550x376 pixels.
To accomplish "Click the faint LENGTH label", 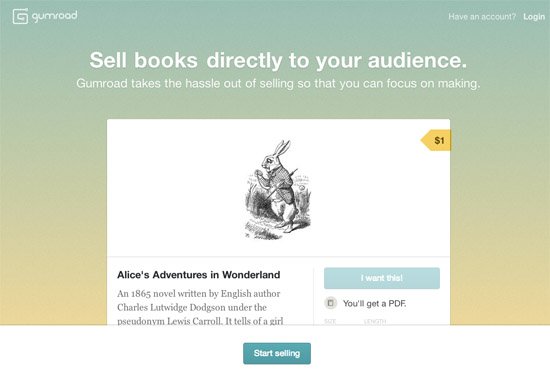I will pos(375,321).
